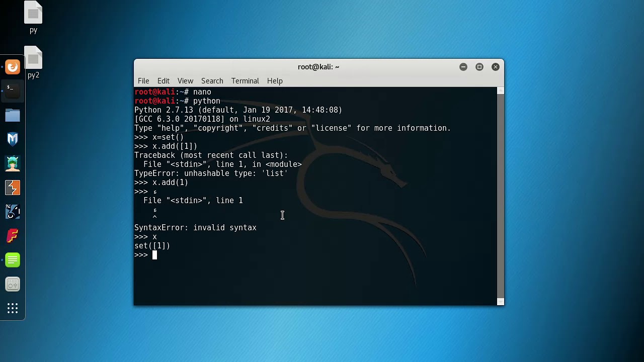Show all applications grid
The height and width of the screenshot is (362, 644).
point(13,308)
